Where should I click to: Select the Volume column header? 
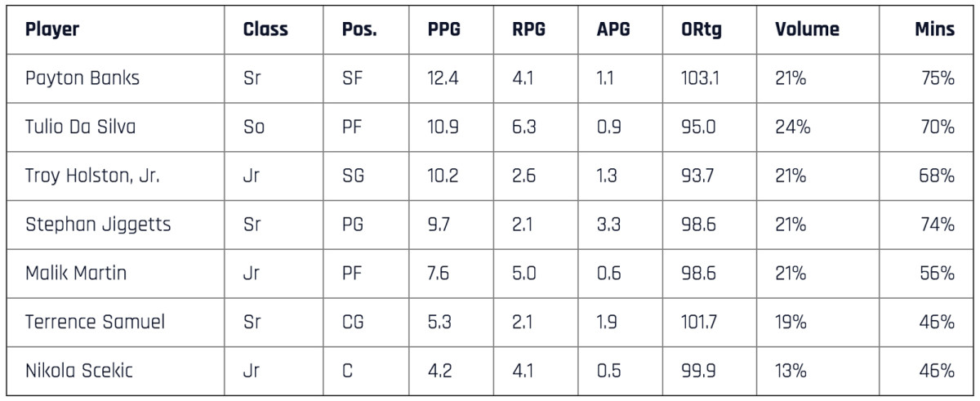pyautogui.click(x=808, y=29)
